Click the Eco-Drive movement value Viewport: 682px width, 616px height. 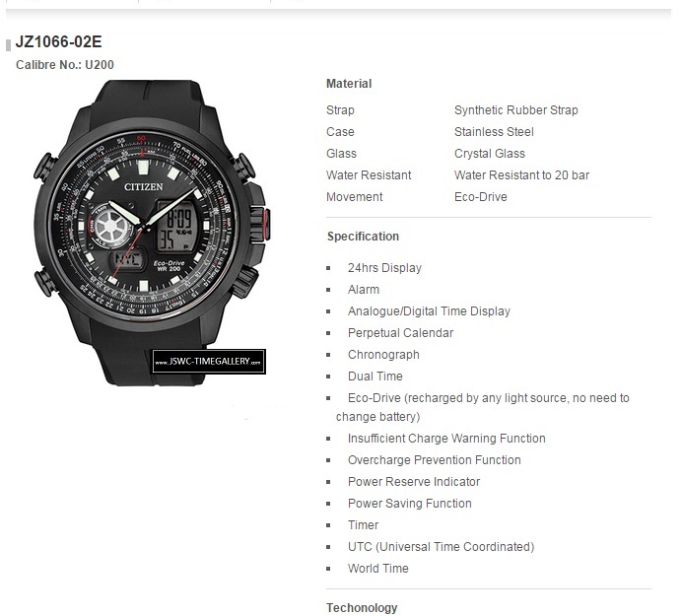point(481,197)
